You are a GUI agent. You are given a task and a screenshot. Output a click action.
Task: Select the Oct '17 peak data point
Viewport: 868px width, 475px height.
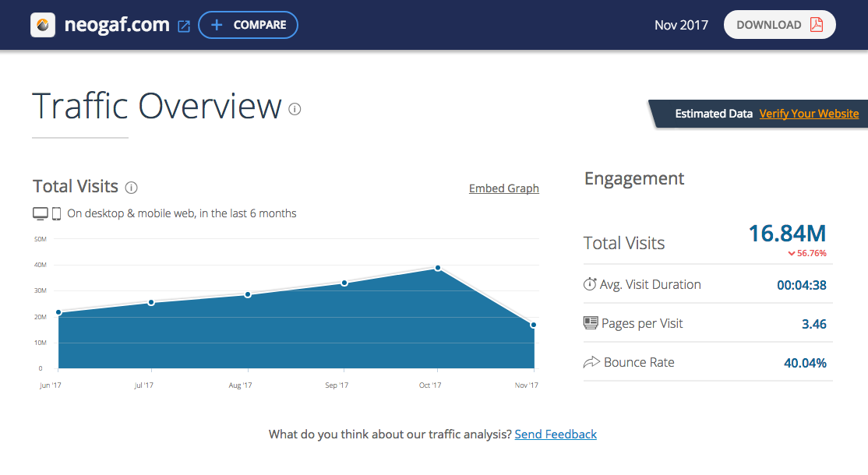click(438, 268)
